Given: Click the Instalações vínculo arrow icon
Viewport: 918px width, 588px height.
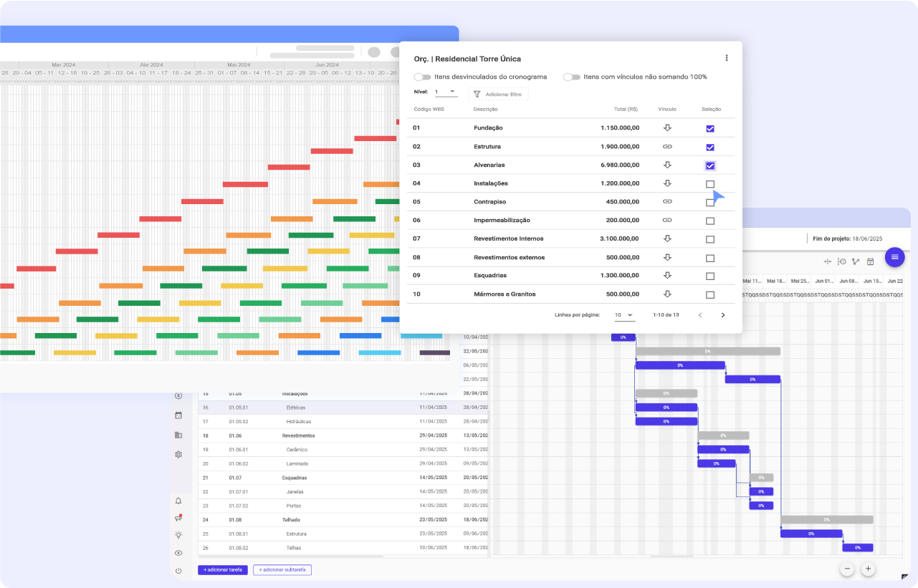Looking at the screenshot, I should click(667, 183).
